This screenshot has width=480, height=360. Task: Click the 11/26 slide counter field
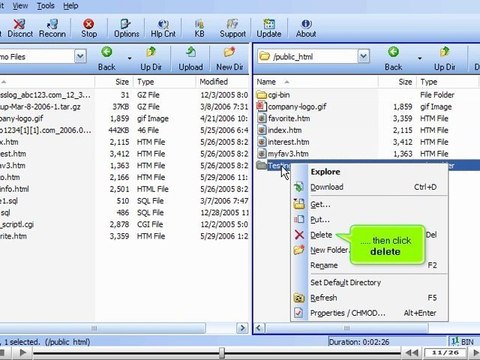click(446, 353)
